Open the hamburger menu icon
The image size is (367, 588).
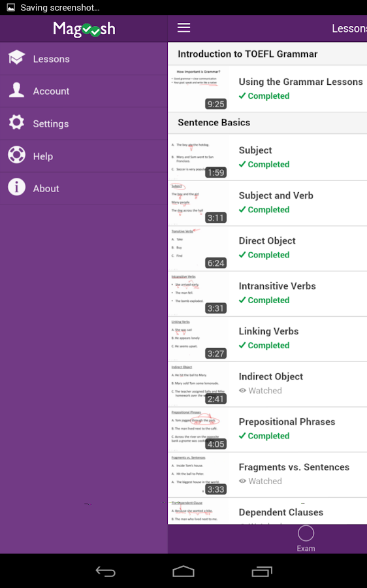tap(183, 27)
